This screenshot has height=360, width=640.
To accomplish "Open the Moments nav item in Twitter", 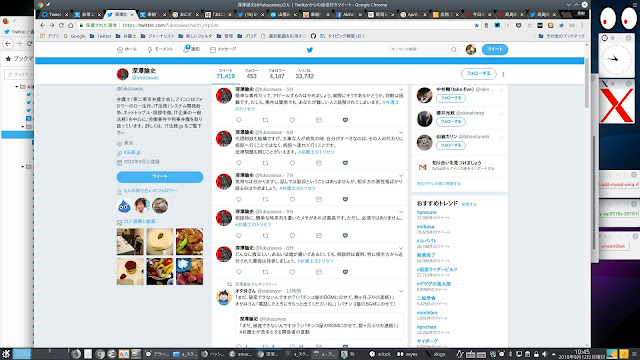I will coord(160,49).
